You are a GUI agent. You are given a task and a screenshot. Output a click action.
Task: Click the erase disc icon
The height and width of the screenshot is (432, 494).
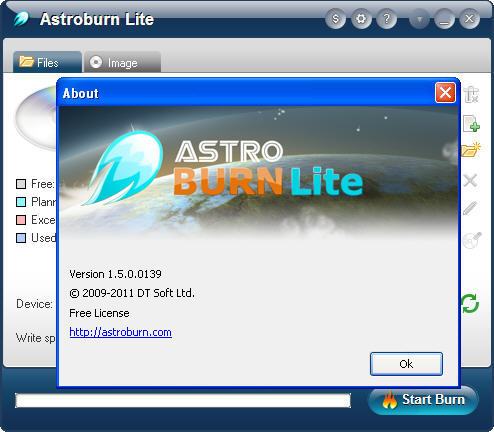(x=472, y=240)
